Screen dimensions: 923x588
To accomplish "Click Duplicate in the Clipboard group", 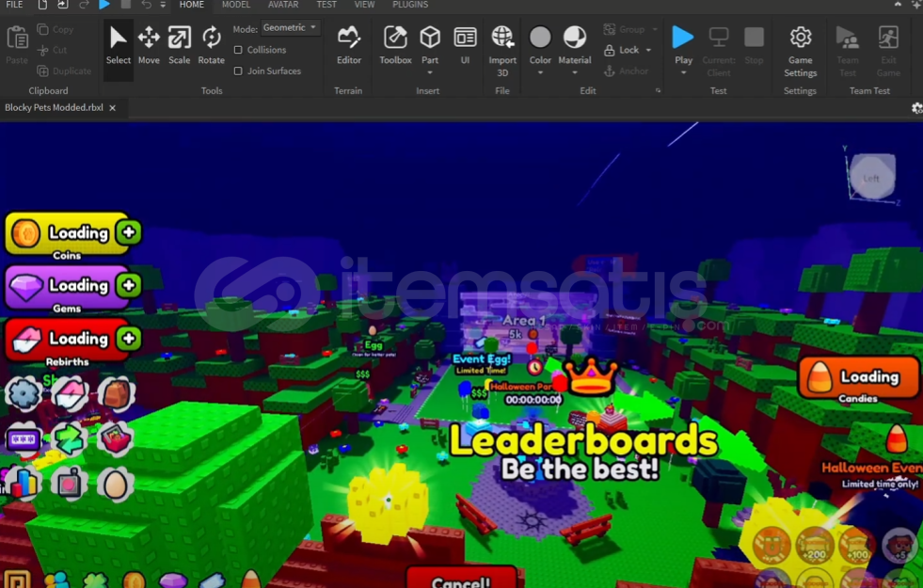I will pos(64,72).
